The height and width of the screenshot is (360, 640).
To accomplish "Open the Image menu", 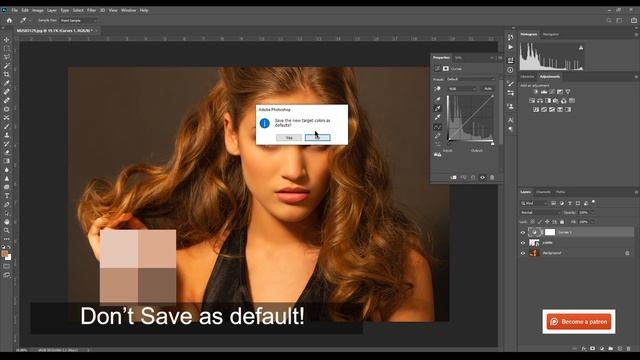I will point(38,10).
